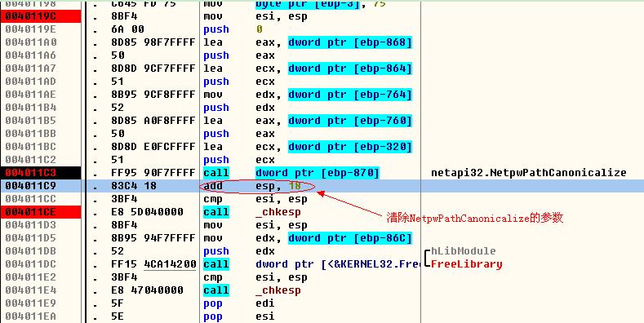Select comment netapi32.NetpwPathCanonicalize

529,173
